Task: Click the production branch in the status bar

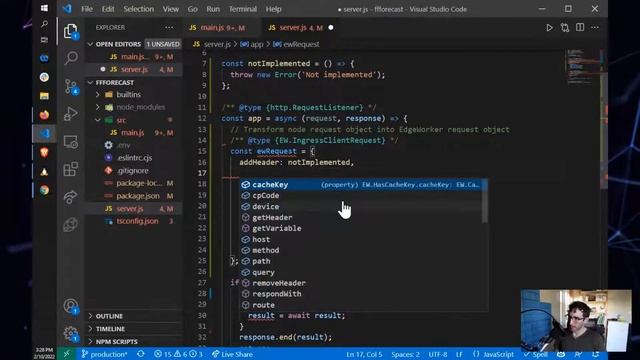Action: [104, 354]
